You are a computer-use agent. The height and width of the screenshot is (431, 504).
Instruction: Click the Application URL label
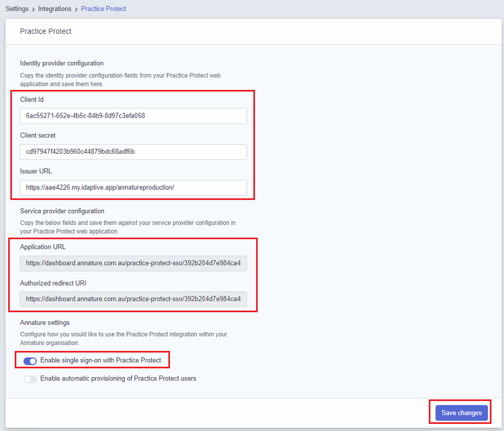coord(42,247)
